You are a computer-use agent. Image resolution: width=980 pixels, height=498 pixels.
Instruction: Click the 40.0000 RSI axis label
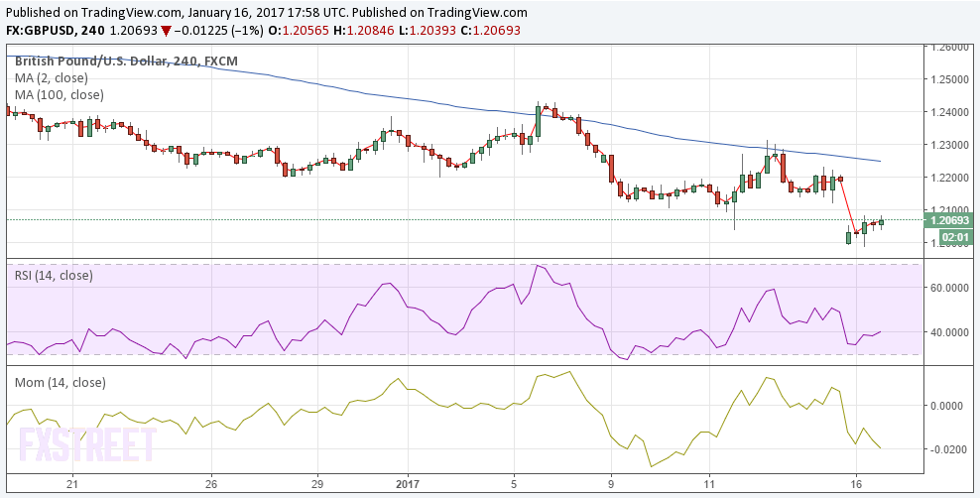(x=950, y=332)
